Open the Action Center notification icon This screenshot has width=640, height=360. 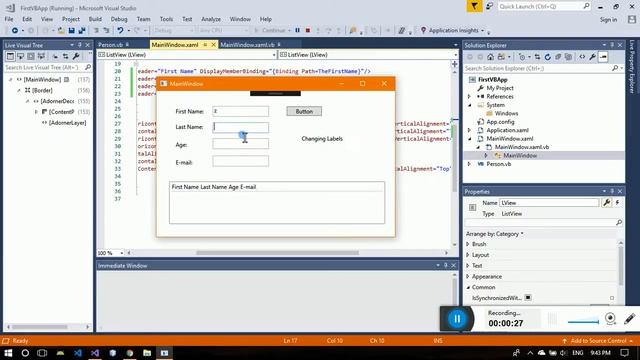[x=624, y=353]
